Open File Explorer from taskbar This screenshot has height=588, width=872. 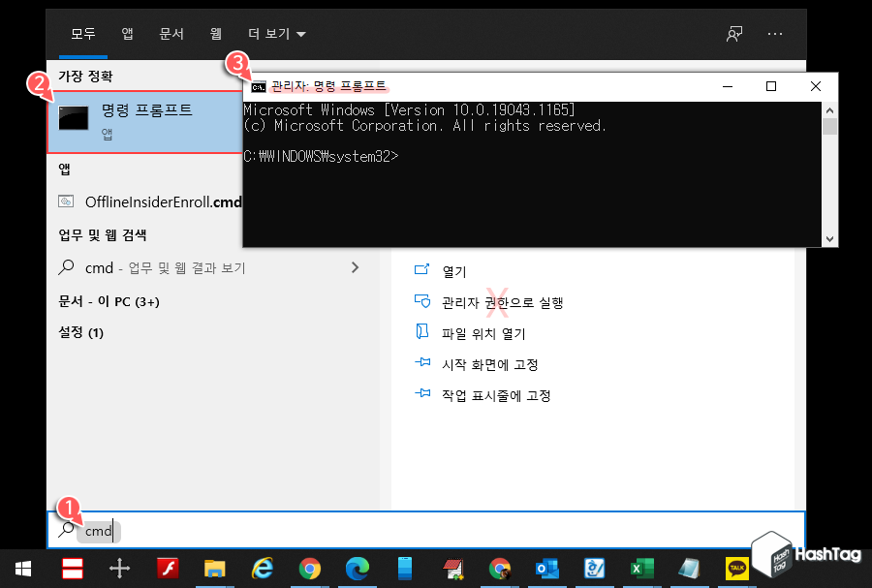(215, 569)
